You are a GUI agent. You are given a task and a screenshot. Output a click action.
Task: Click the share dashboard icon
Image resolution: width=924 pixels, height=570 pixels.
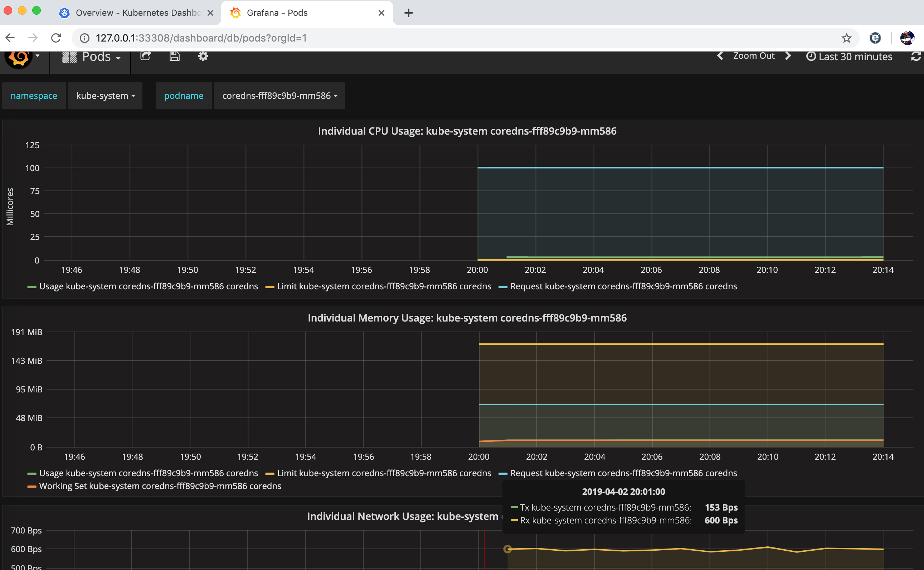click(145, 56)
